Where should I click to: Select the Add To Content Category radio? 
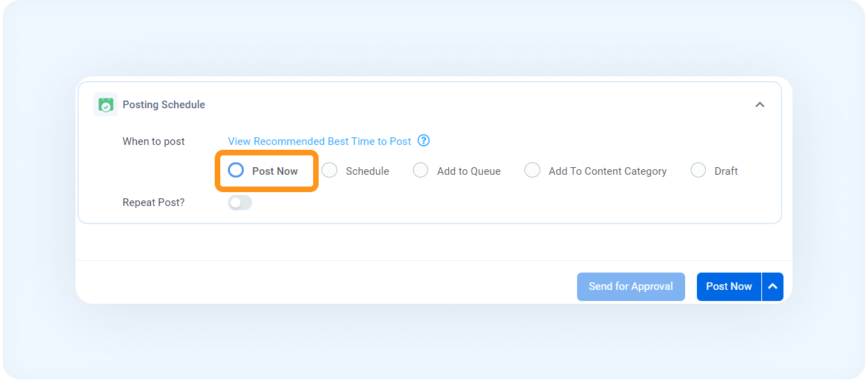point(532,171)
